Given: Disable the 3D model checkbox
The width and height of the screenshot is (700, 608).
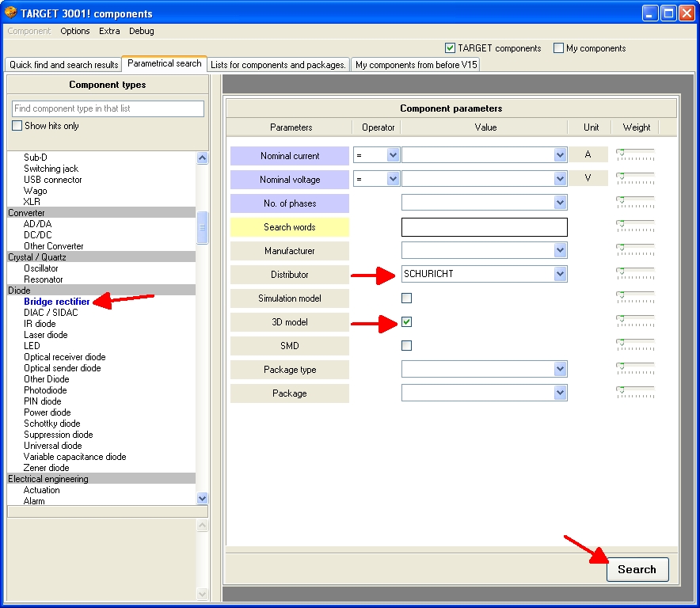Looking at the screenshot, I should pos(406,322).
